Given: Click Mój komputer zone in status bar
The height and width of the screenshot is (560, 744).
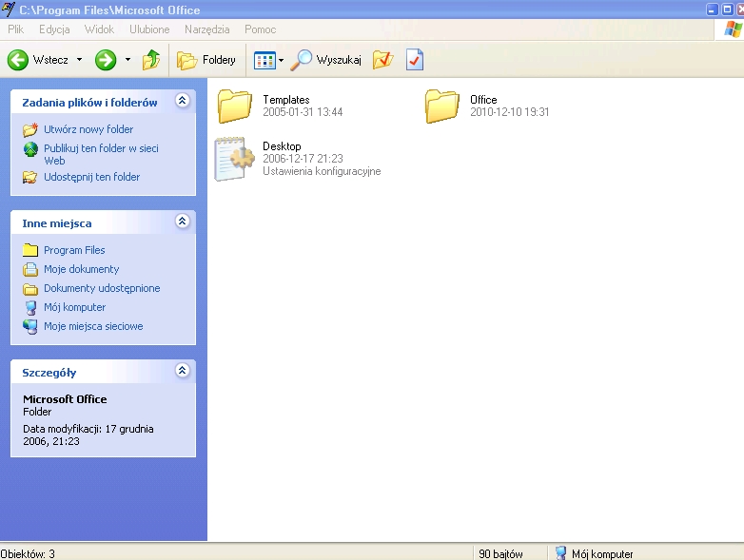Looking at the screenshot, I should (594, 553).
